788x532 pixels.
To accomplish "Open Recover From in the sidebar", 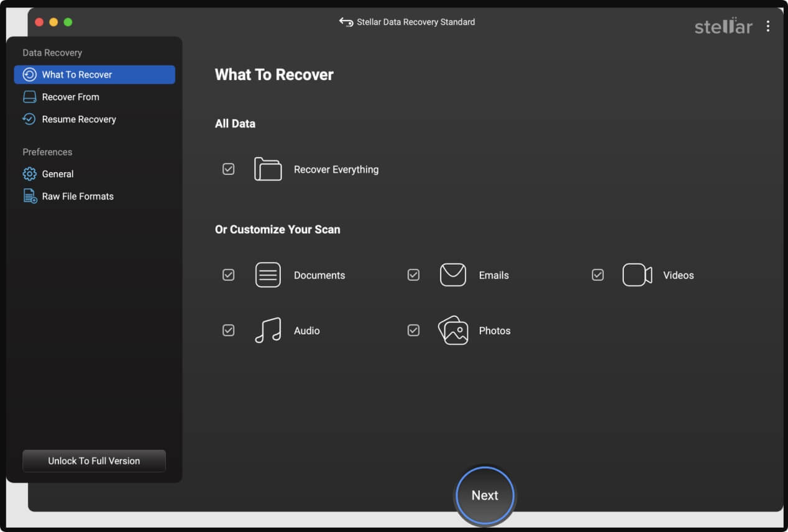I will coord(70,97).
